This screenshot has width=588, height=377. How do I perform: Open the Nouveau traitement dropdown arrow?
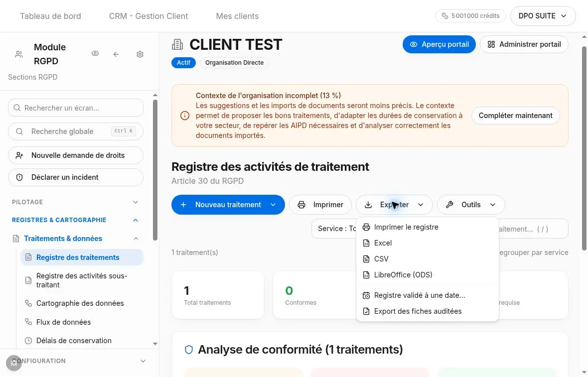[274, 205]
